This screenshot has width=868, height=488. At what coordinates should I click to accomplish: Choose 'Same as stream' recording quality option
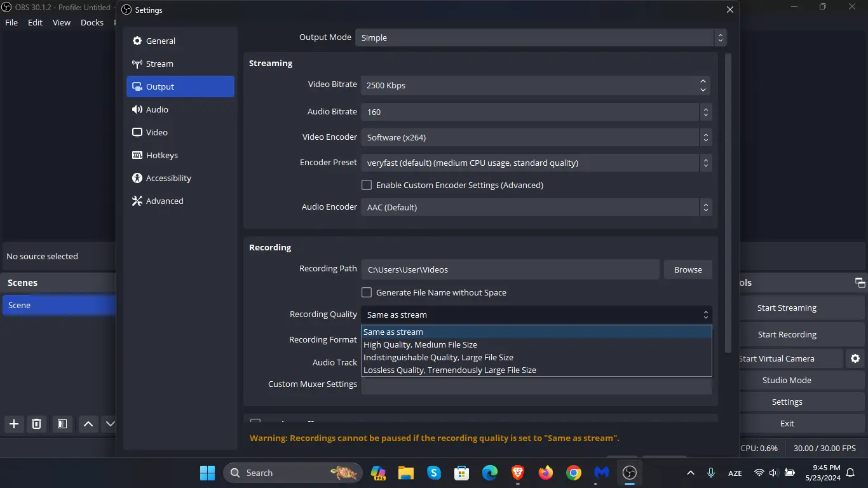536,332
